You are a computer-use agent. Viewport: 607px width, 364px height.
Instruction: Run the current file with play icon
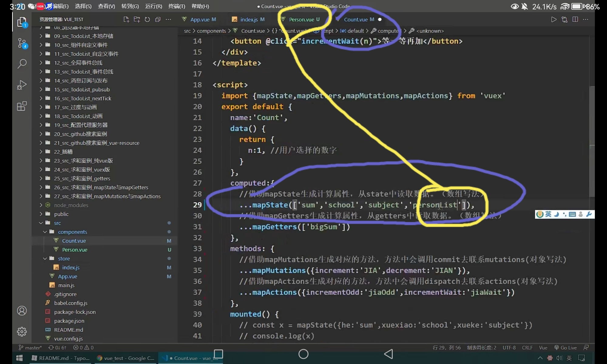(x=554, y=19)
